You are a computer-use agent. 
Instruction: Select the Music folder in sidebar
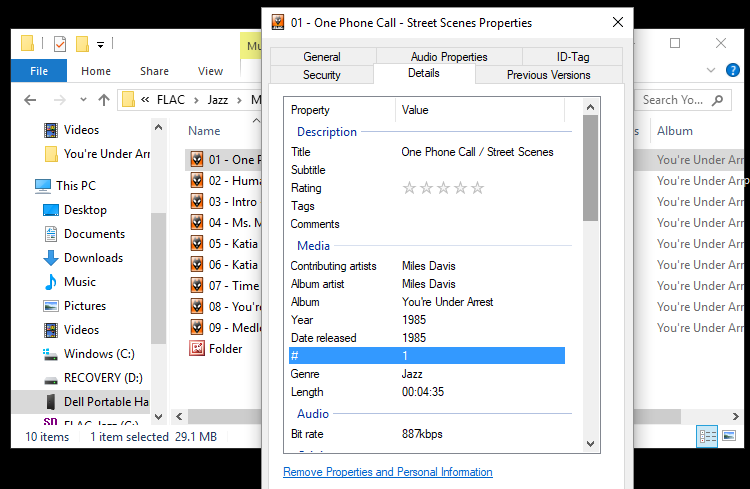click(x=79, y=282)
